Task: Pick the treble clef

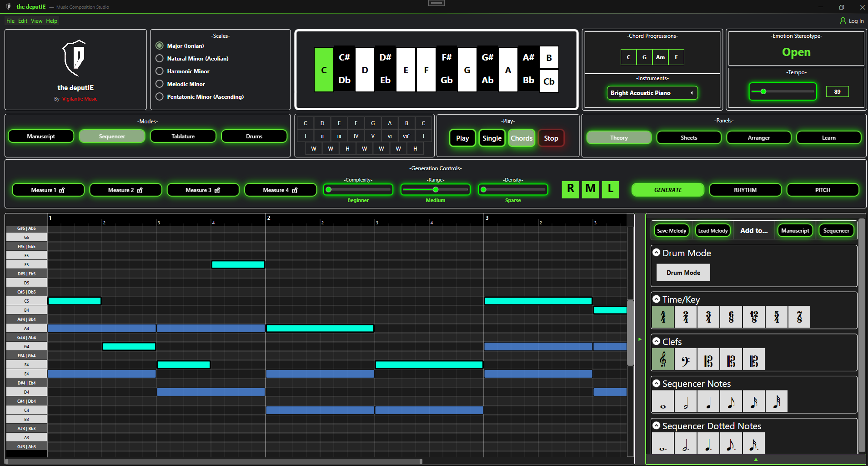Action: (x=663, y=360)
